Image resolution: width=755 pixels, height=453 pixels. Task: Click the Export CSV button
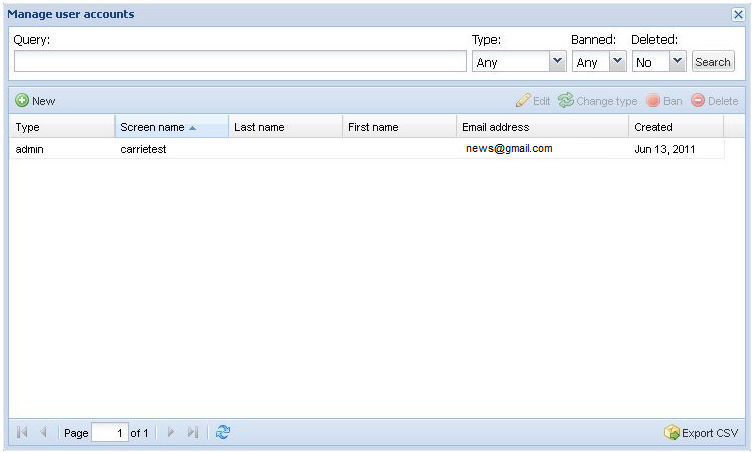tap(701, 432)
